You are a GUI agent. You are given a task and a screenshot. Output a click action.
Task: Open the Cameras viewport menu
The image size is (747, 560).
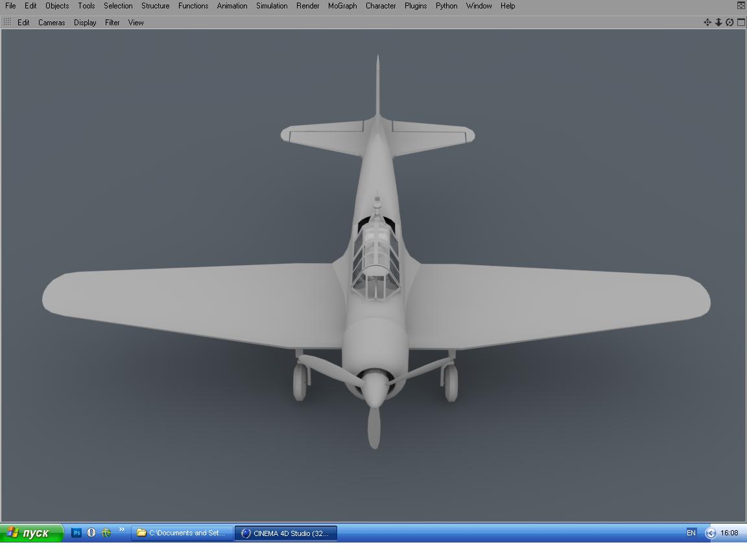click(x=51, y=22)
